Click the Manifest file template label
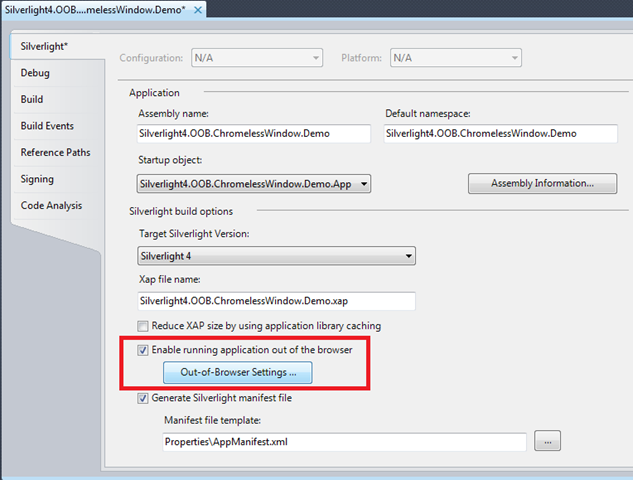Image resolution: width=633 pixels, height=480 pixels. 212,421
